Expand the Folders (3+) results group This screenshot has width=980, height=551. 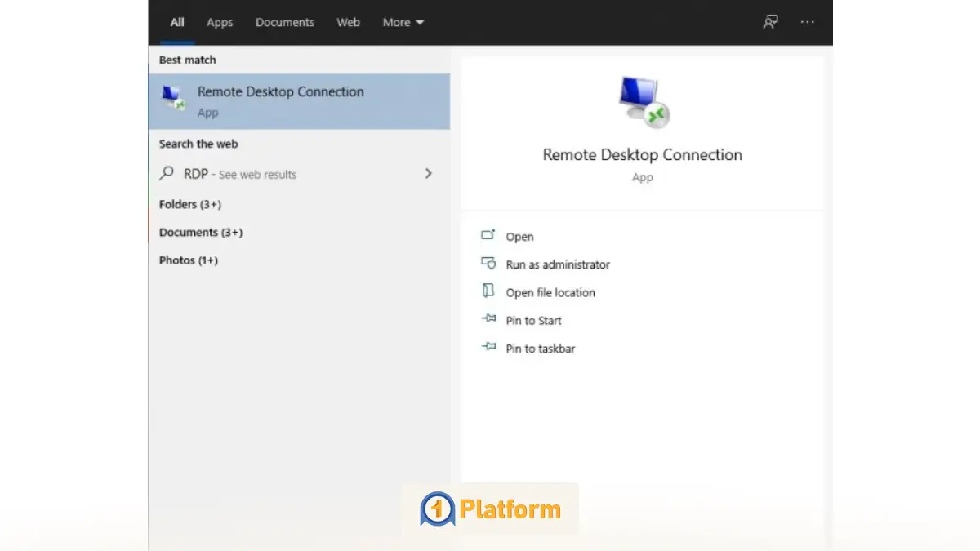tap(190, 204)
